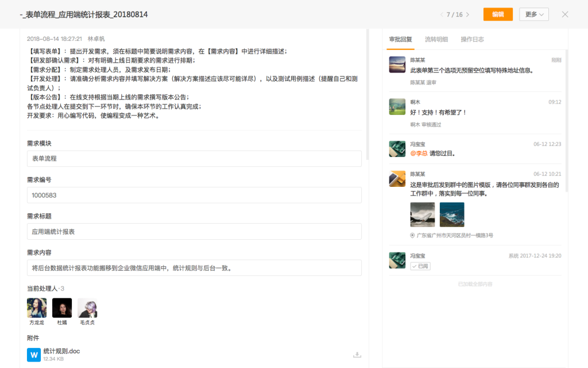The image size is (588, 368).
Task: Download the 统计规则.doc attachment
Action: pos(357,355)
